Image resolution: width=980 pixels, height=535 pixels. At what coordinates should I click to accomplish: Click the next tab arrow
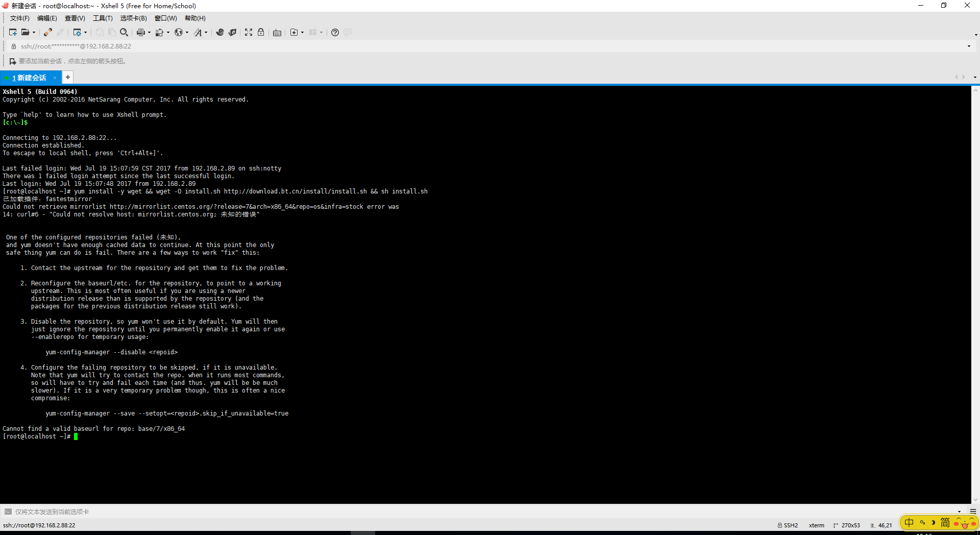click(964, 77)
